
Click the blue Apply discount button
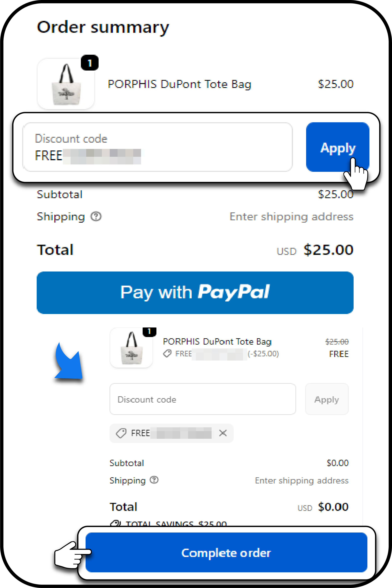pos(337,147)
